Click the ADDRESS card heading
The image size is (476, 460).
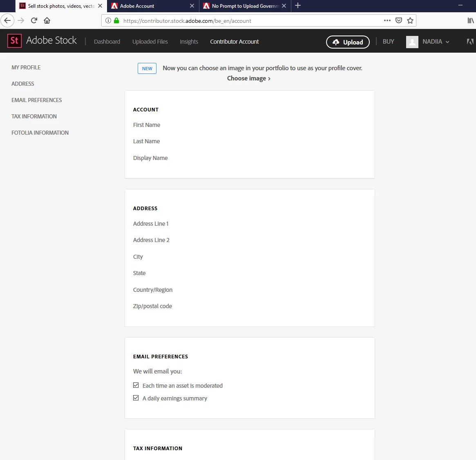click(x=145, y=209)
